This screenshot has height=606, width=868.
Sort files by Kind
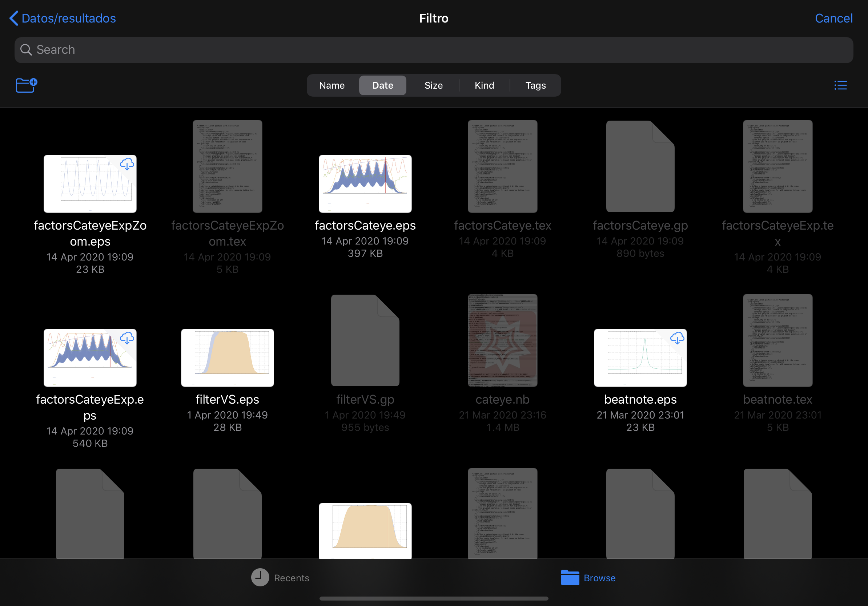click(484, 85)
